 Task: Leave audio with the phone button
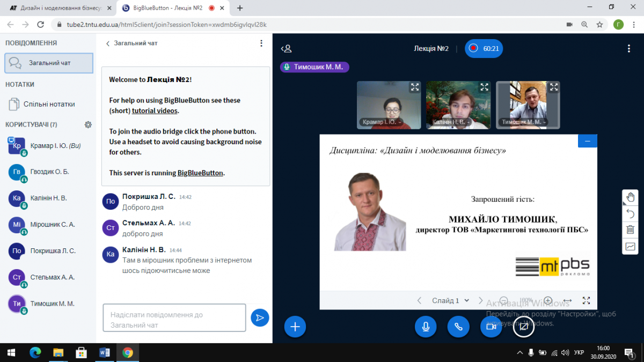coord(458,326)
